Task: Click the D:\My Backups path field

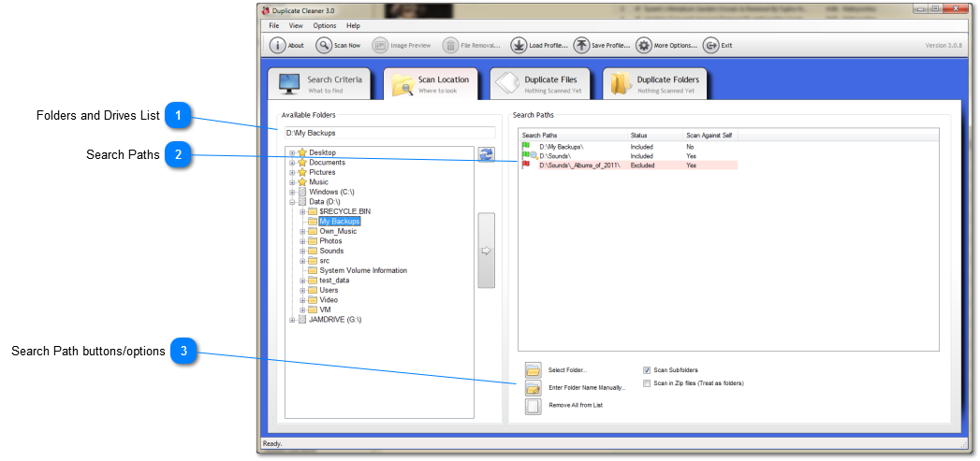Action: pos(388,133)
